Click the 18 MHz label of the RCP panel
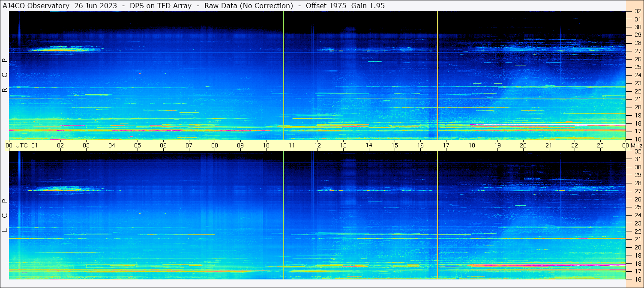644x288 pixels. click(x=637, y=123)
